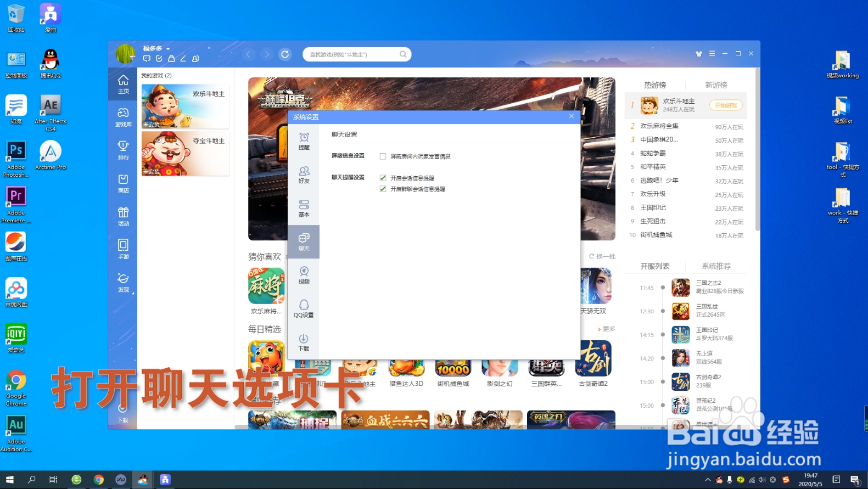Open 腾讯QQ desktop shortcut
The height and width of the screenshot is (489, 868).
51,64
